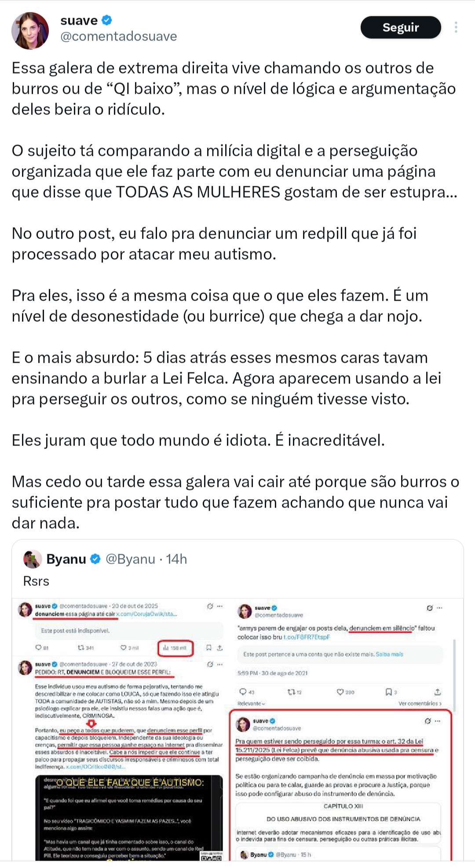The height and width of the screenshot is (868, 475).
Task: Click suave's blue verified badge
Action: (x=107, y=20)
